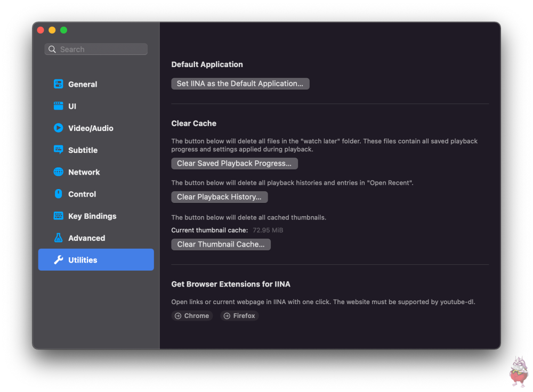The height and width of the screenshot is (392, 533).
Task: Click the green zoom window button
Action: [x=63, y=30]
